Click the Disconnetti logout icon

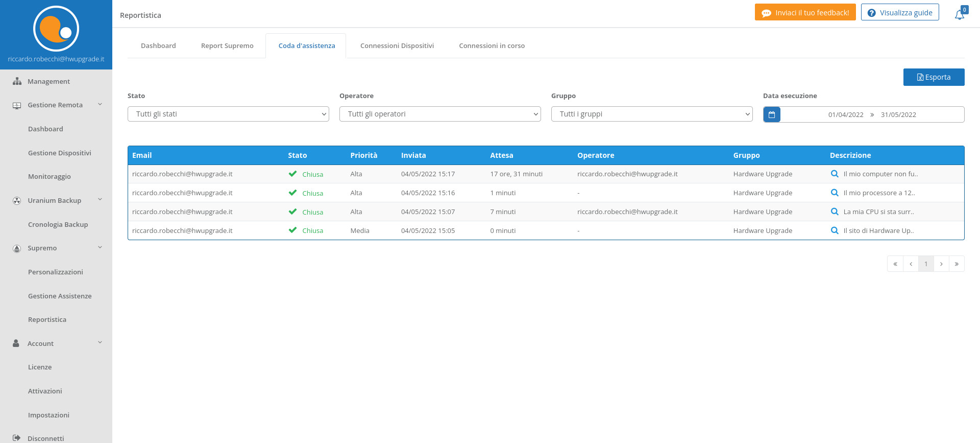17,438
